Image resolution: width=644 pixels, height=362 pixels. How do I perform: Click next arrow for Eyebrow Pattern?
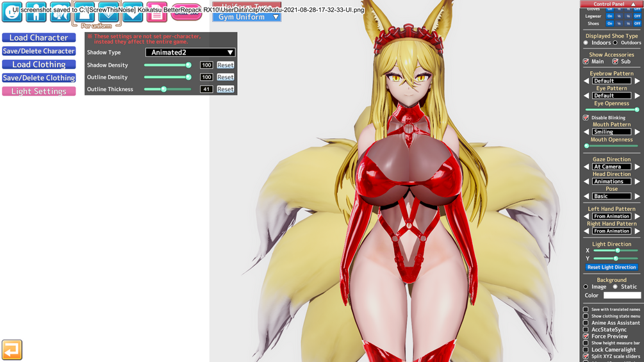[x=637, y=81]
